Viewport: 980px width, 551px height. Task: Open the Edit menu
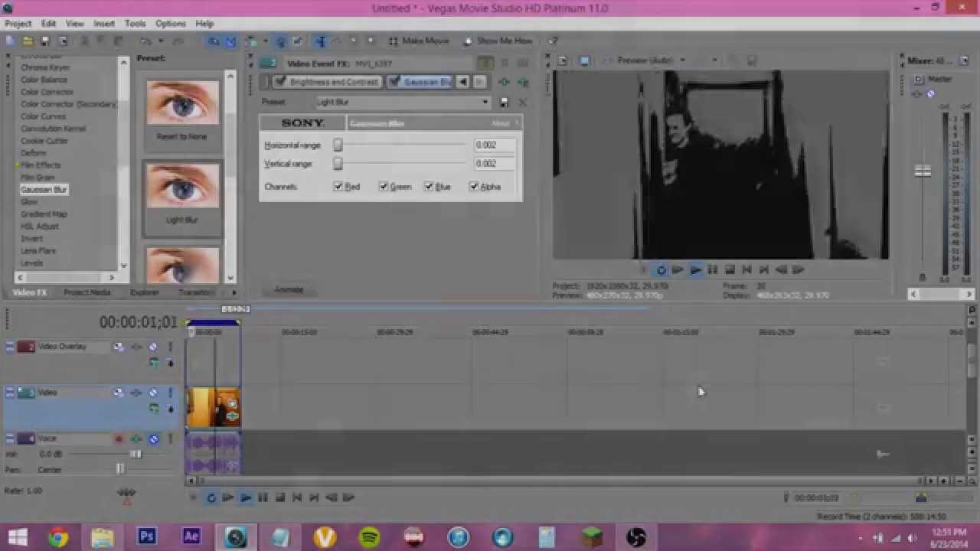click(x=48, y=24)
